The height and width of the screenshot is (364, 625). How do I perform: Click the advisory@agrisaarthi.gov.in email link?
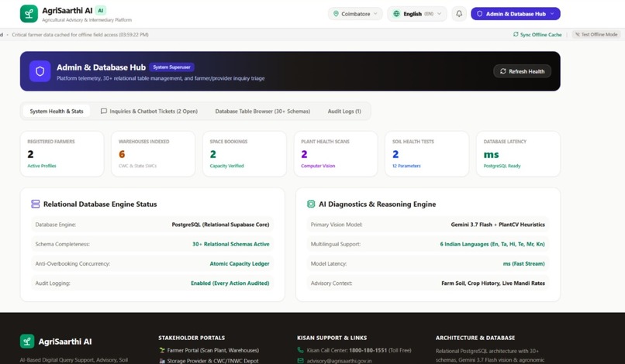coord(339,361)
